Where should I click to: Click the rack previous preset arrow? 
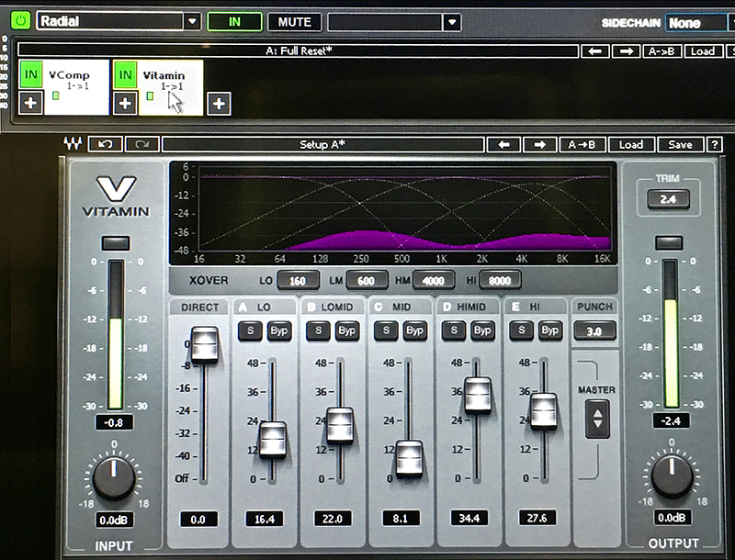(x=595, y=51)
